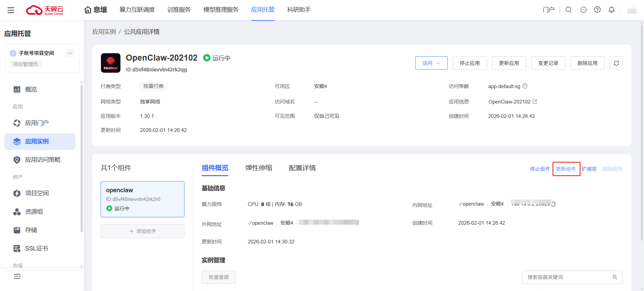Copy the internal network address

[x=553, y=204]
